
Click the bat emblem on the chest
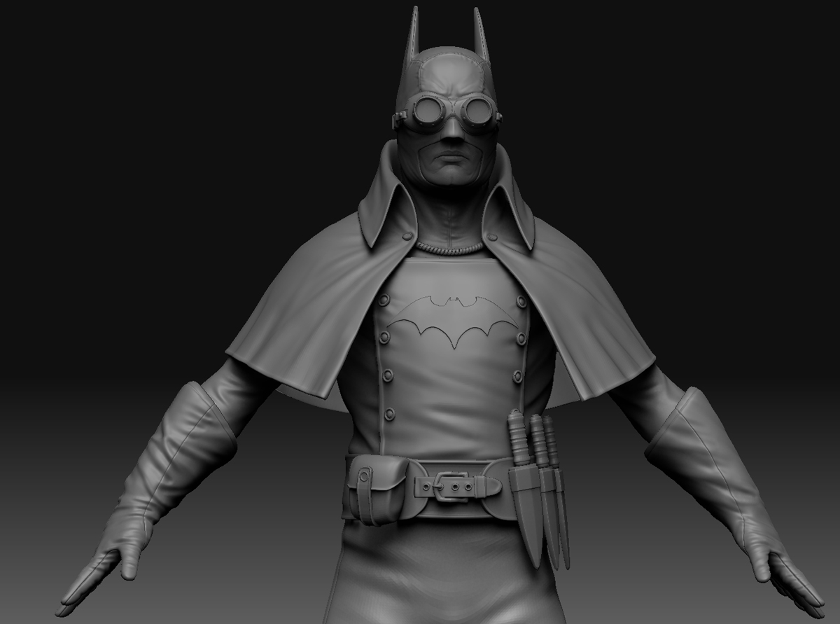click(453, 322)
